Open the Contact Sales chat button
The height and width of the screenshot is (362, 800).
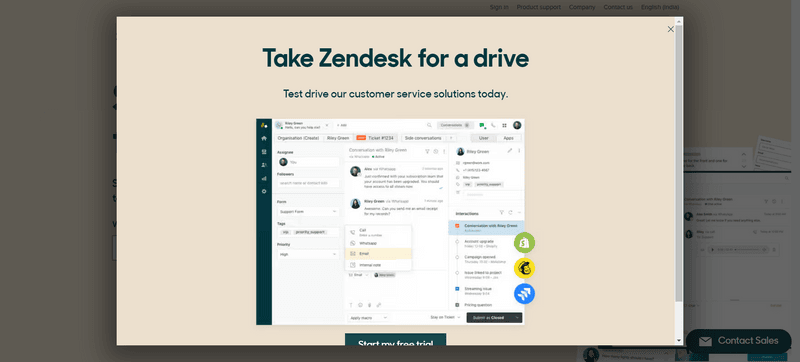click(x=738, y=341)
